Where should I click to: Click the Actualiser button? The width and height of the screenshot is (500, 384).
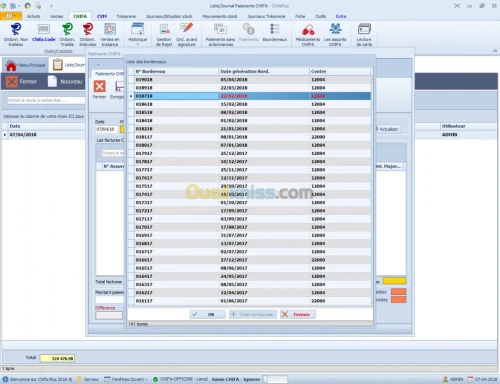(x=388, y=129)
